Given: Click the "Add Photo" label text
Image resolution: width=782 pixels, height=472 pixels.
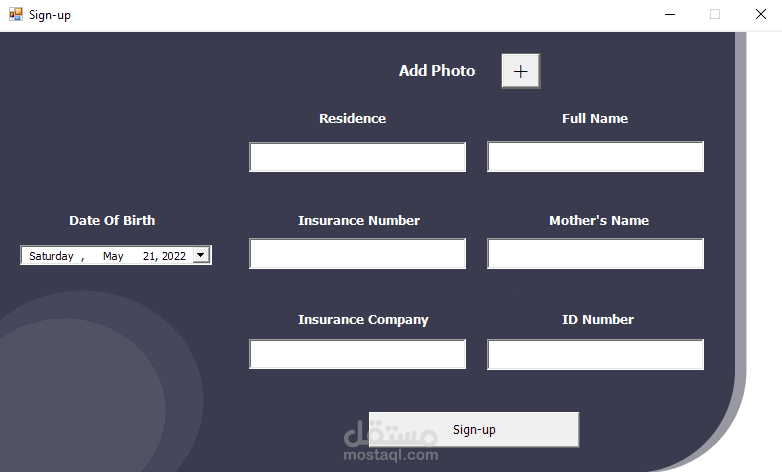Looking at the screenshot, I should pos(437,71).
